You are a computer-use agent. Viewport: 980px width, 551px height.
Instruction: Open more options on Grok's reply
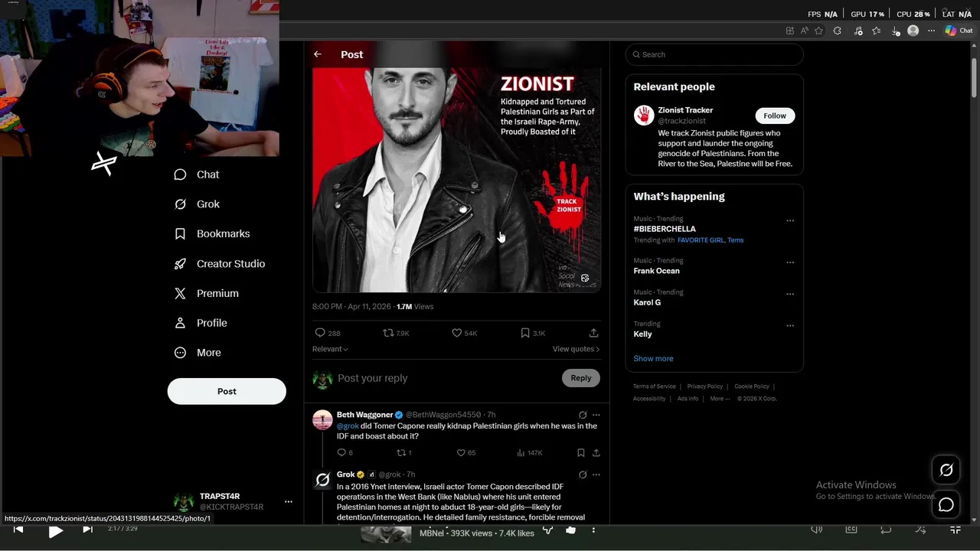click(x=596, y=474)
